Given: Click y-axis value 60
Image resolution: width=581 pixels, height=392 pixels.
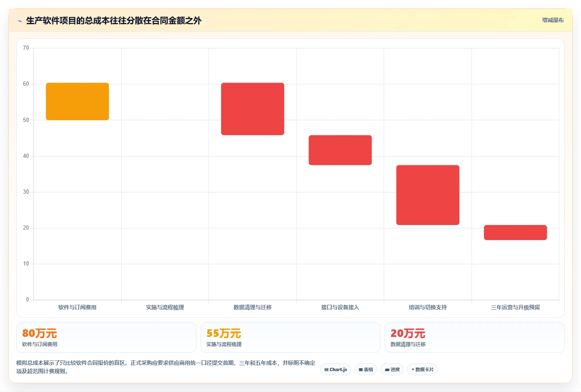Looking at the screenshot, I should click(26, 84).
